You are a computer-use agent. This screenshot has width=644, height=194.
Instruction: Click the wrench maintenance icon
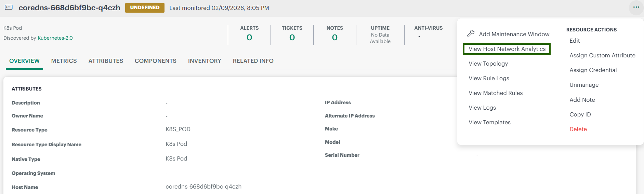[471, 34]
